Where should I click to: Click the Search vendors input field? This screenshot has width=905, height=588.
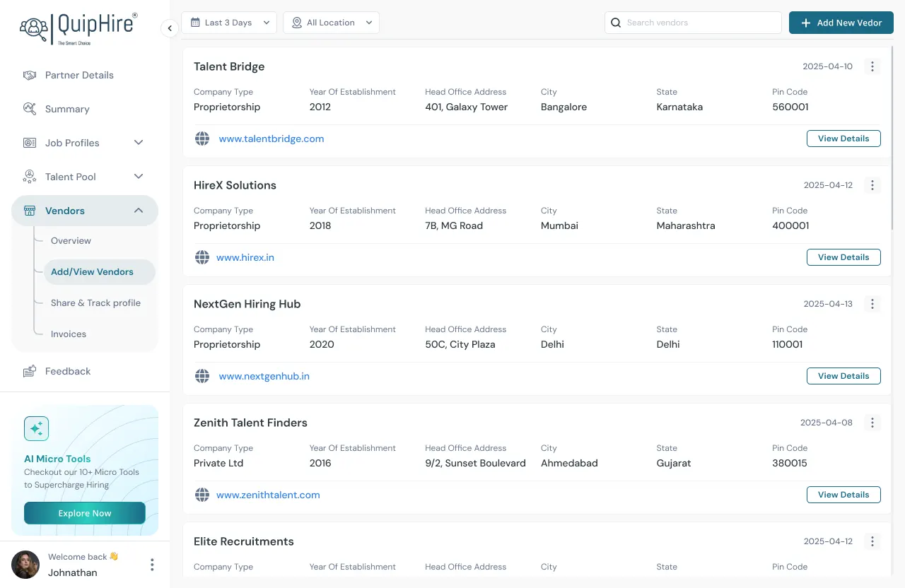[693, 23]
